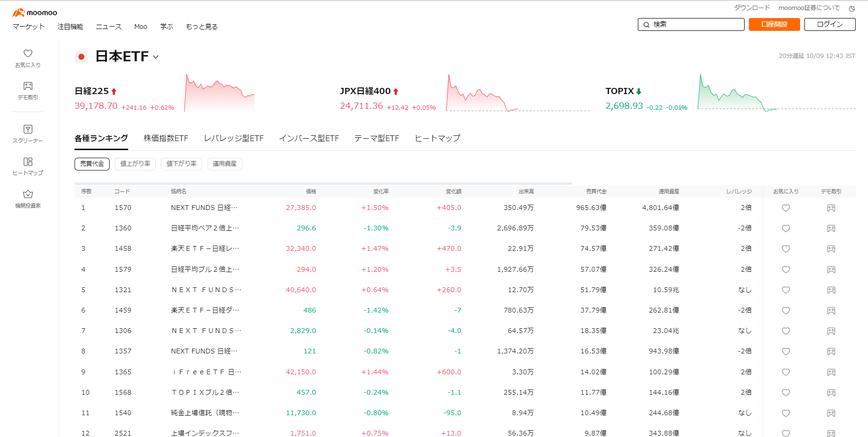Favorite ETF code 1570 with the heart
The height and width of the screenshot is (437, 868).
click(785, 208)
